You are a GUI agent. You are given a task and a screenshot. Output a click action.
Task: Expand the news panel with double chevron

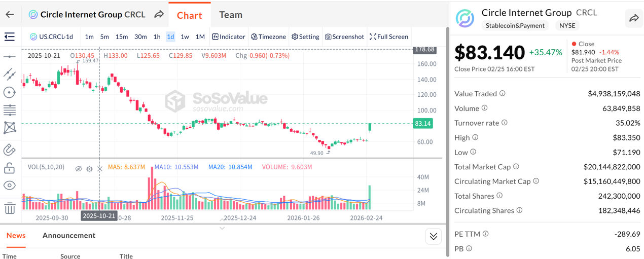pyautogui.click(x=433, y=236)
